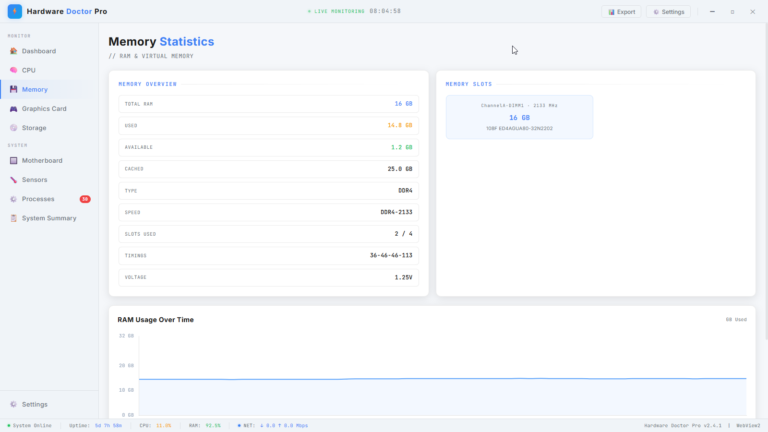The height and width of the screenshot is (432, 768).
Task: Open the Storage page
Action: click(x=49, y=128)
